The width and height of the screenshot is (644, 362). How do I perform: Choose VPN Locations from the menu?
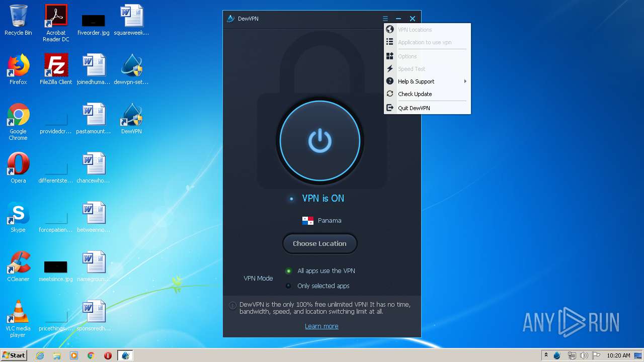click(x=427, y=30)
